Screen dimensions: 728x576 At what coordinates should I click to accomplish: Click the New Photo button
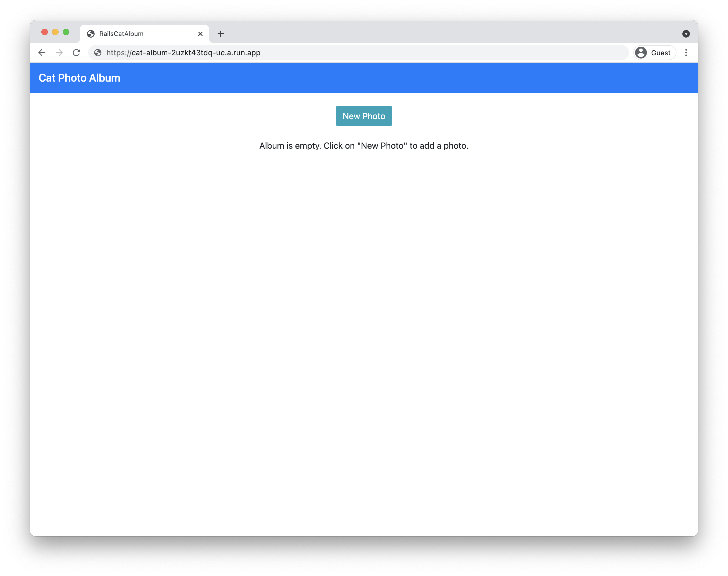click(x=364, y=116)
